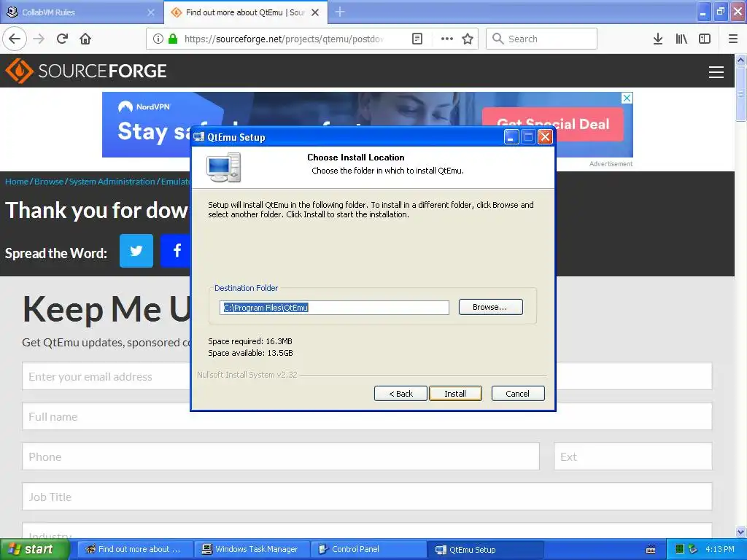This screenshot has width=747, height=560.
Task: Click the 4:13 PM system clock
Action: tap(720, 549)
